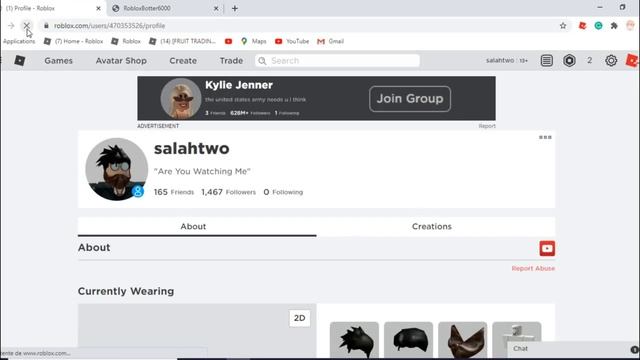Open a new browser tab
This screenshot has height=360, width=640.
tap(235, 8)
